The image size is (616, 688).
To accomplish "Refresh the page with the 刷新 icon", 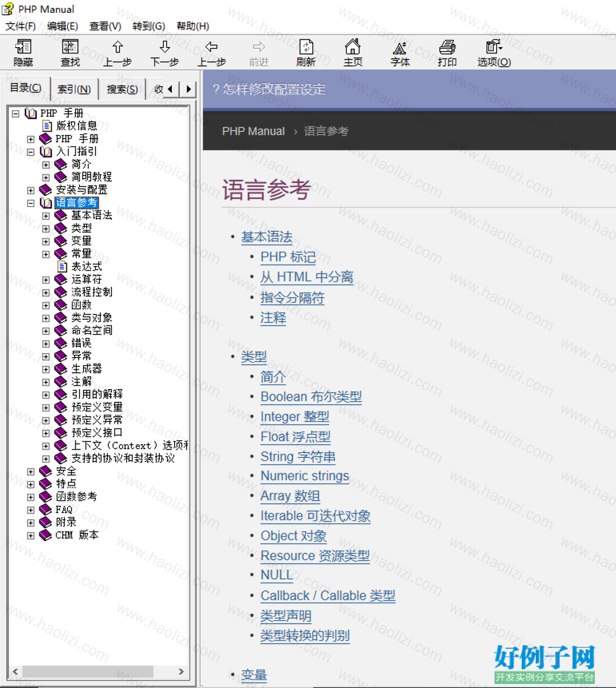I will (306, 47).
